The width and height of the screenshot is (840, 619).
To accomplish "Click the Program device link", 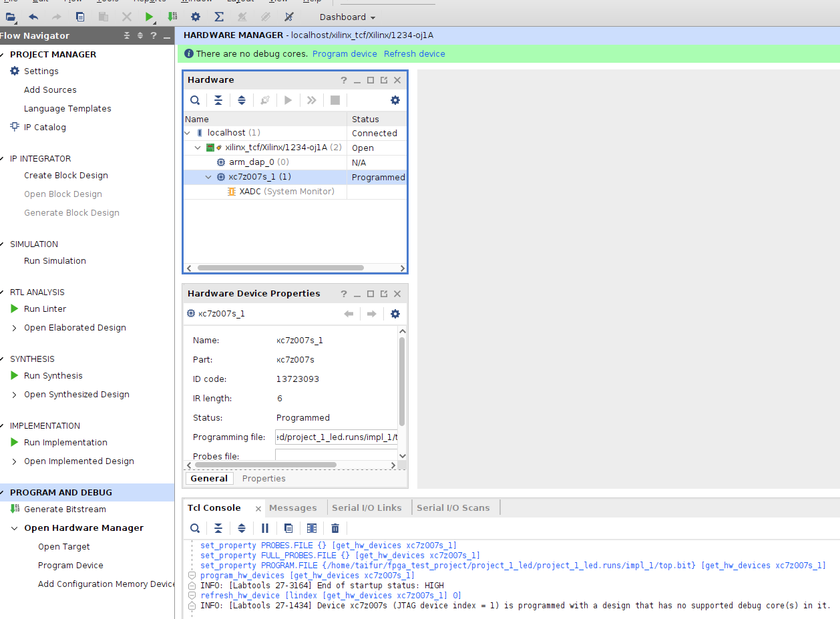I will (345, 54).
